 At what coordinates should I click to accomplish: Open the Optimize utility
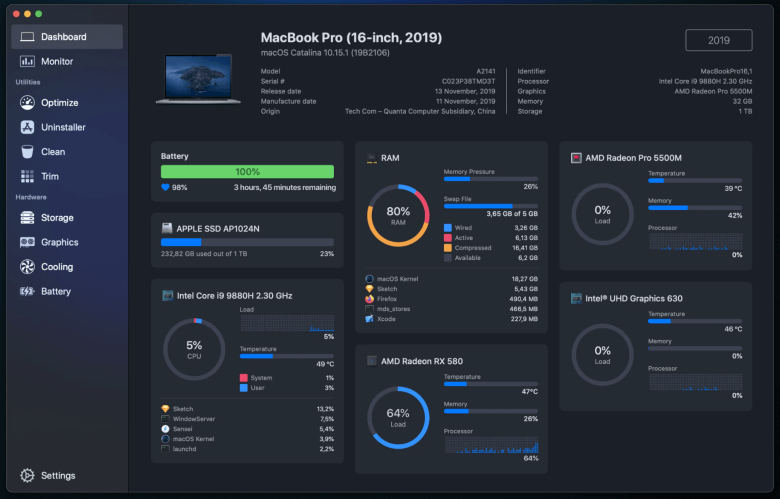pyautogui.click(x=67, y=102)
